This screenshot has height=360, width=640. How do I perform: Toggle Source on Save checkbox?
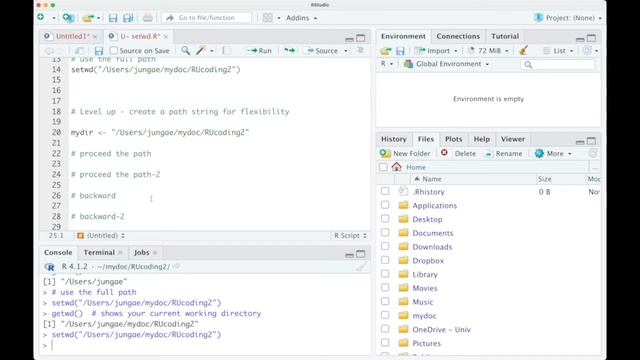tap(114, 50)
